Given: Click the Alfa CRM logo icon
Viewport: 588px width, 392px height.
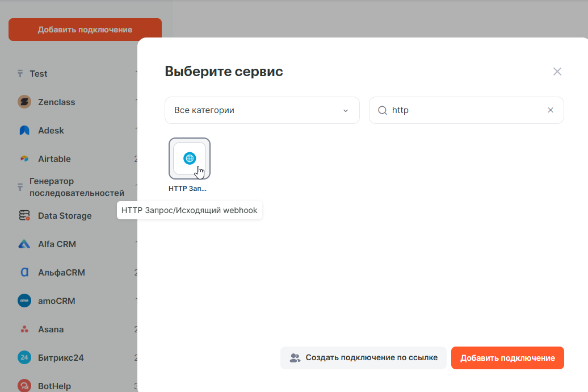Looking at the screenshot, I should pyautogui.click(x=24, y=244).
